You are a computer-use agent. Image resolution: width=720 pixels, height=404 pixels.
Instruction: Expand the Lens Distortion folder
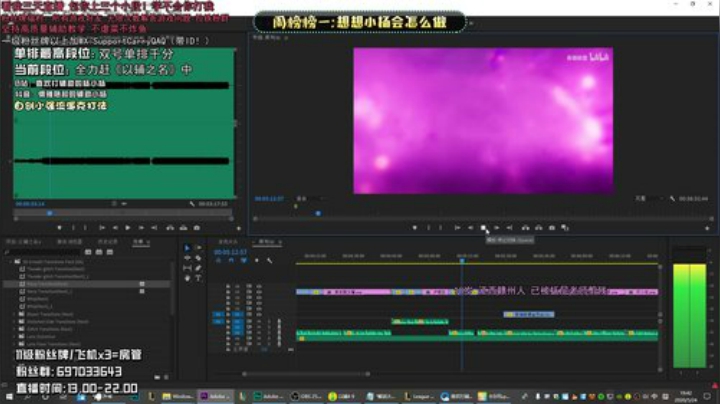click(14, 337)
